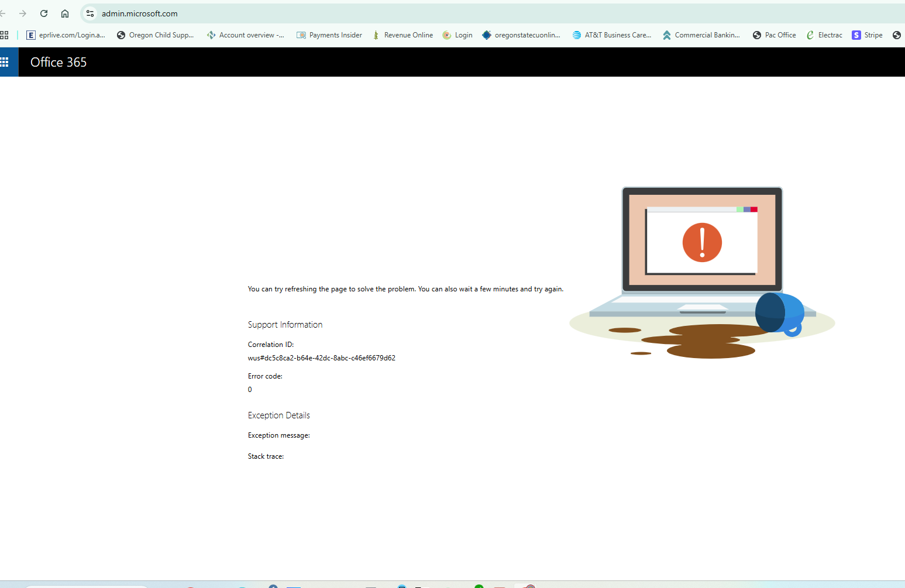Open the Office 365 app launcher waffle
Viewport: 905px width, 588px height.
tap(5, 62)
